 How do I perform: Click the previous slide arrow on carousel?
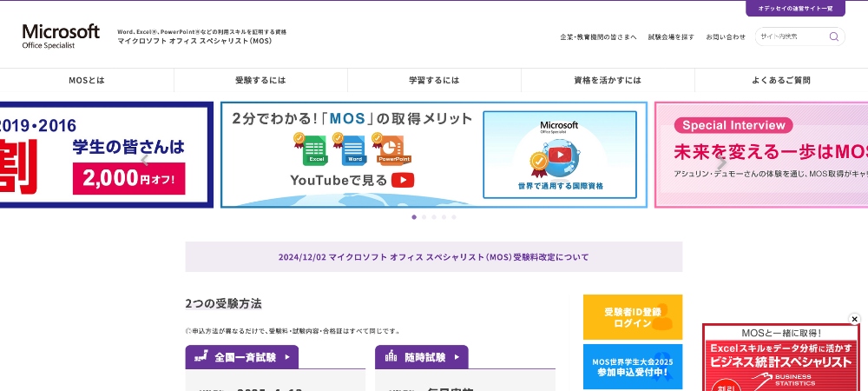tap(145, 161)
